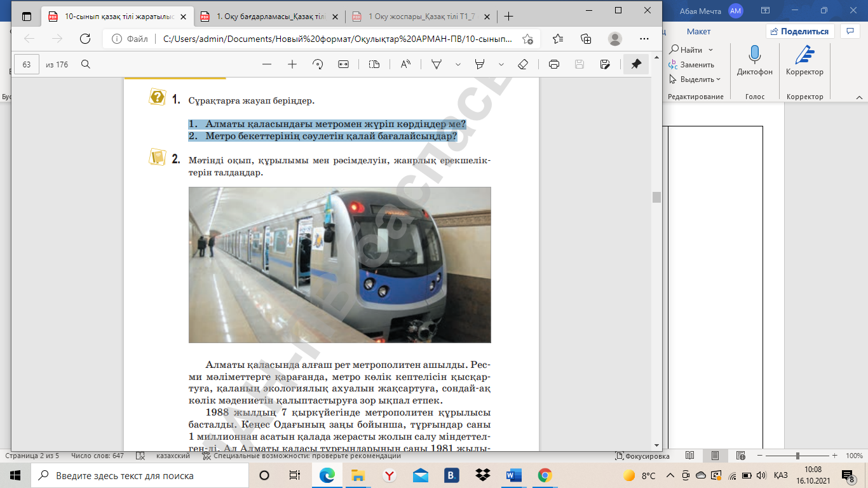Screen dimensions: 868x488
Task: Expand the Highlight color options dropdown
Action: (x=501, y=64)
